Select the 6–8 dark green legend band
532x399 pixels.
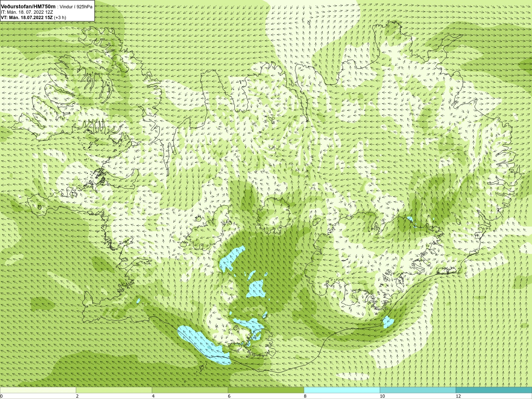point(266,390)
